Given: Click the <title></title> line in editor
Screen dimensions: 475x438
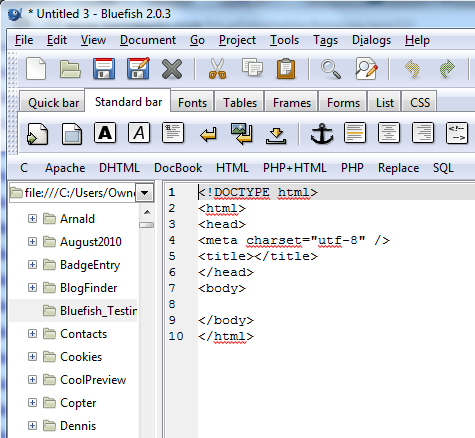Looking at the screenshot, I should 258,256.
